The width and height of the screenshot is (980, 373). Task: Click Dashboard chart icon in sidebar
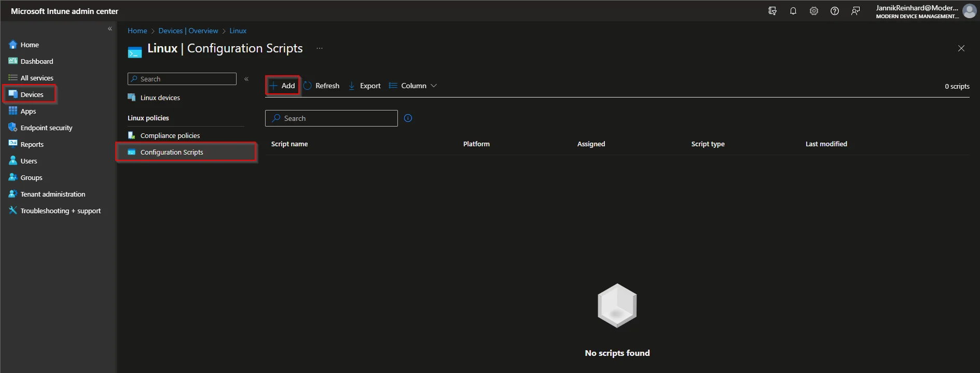tap(13, 61)
